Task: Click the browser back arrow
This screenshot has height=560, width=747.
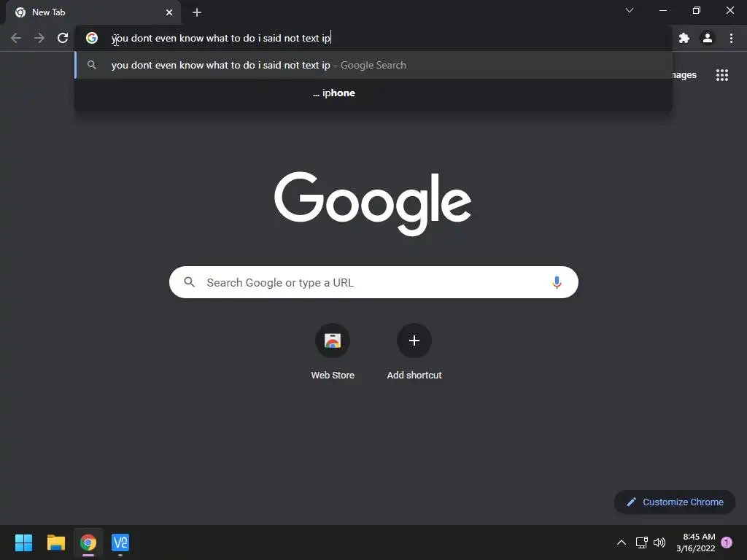Action: point(16,38)
